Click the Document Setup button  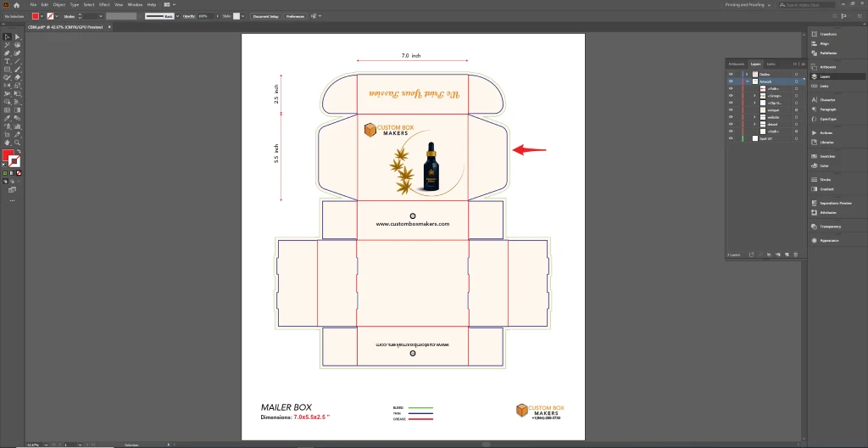[x=265, y=16]
